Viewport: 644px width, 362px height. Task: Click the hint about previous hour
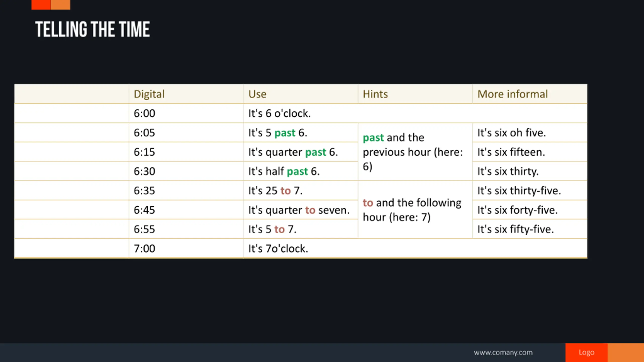click(415, 152)
